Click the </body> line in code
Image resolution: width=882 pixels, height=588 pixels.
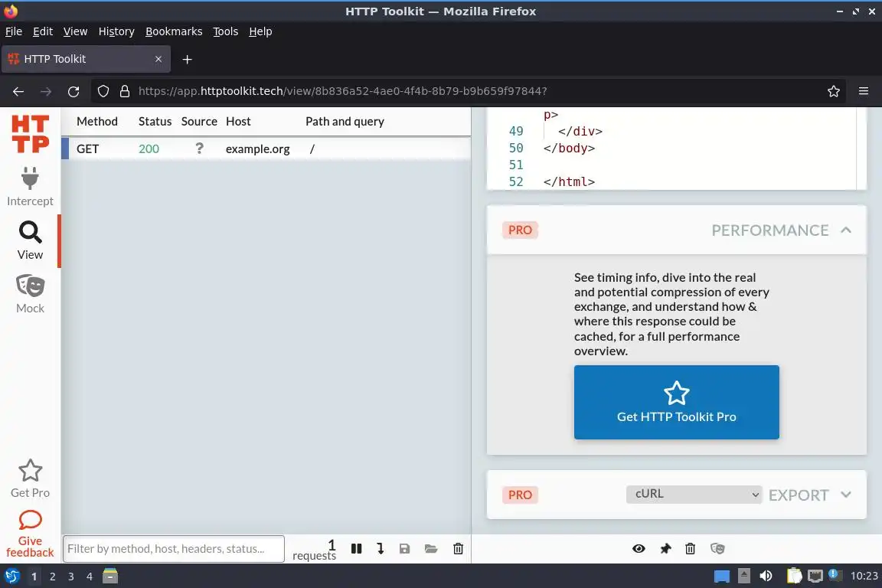pos(569,148)
